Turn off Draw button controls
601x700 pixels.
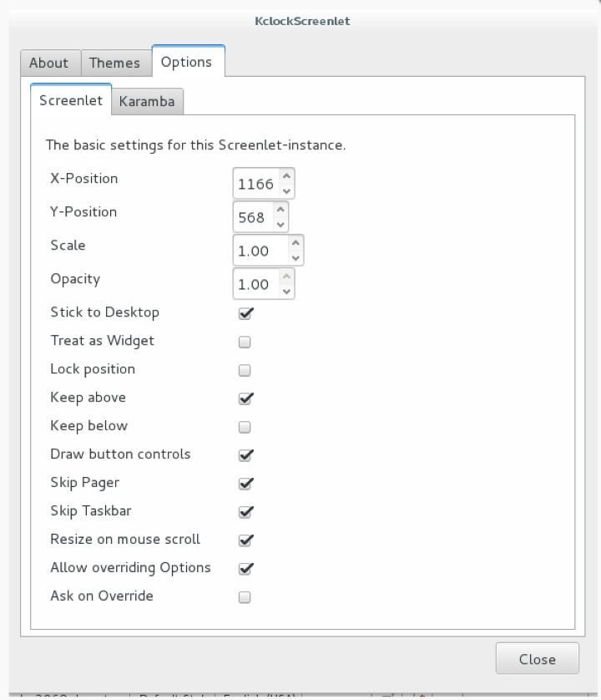click(x=245, y=455)
